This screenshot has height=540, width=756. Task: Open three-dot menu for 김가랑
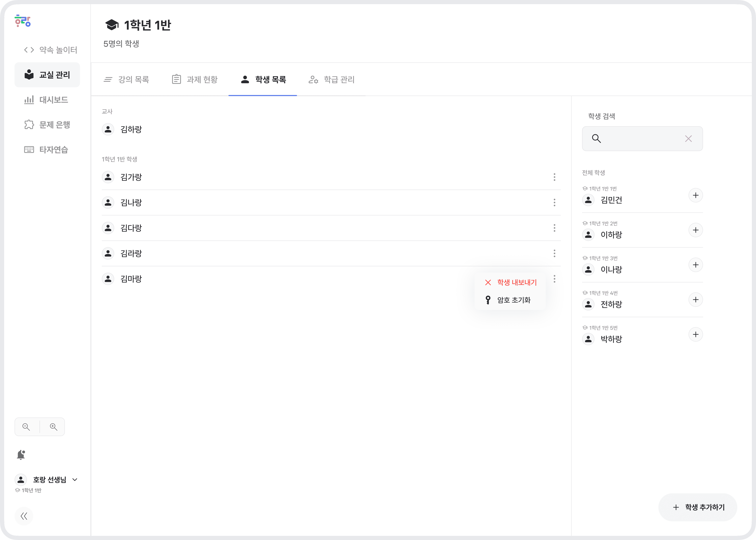pos(554,177)
